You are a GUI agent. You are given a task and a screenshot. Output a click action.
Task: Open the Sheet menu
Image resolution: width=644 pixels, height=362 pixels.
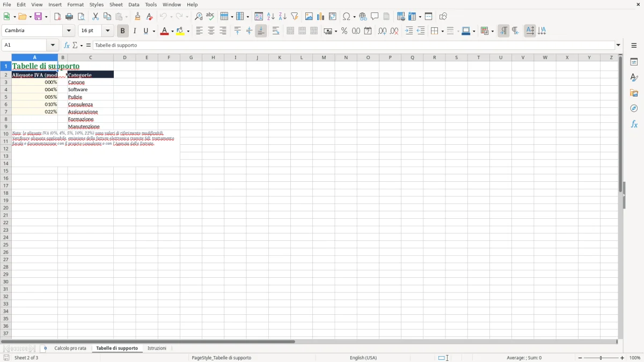coord(116,4)
